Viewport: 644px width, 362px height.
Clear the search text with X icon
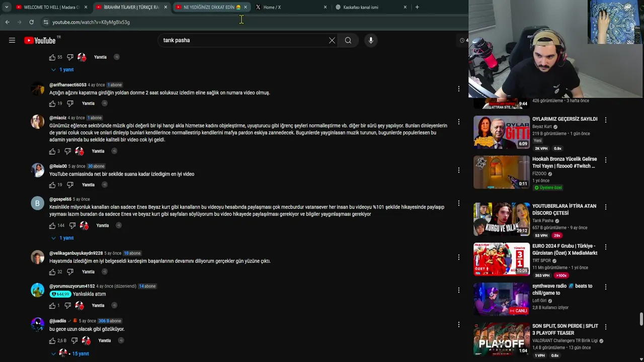332,40
